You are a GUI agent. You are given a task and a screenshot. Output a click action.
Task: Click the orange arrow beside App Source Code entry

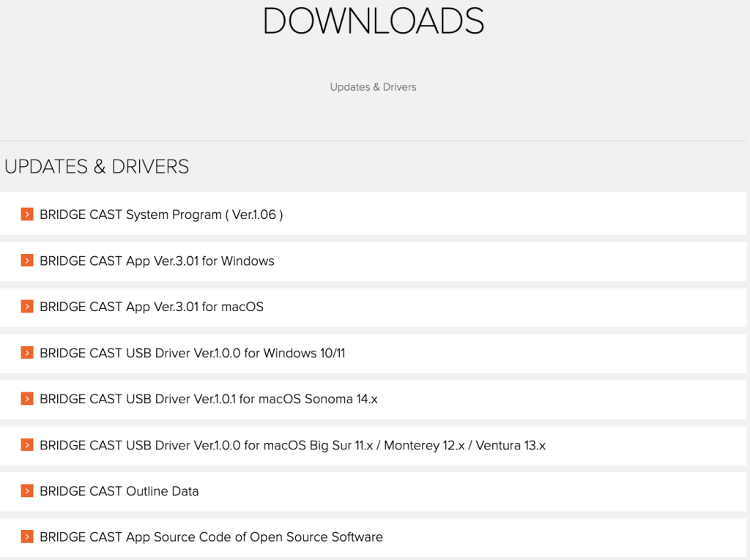point(27,537)
